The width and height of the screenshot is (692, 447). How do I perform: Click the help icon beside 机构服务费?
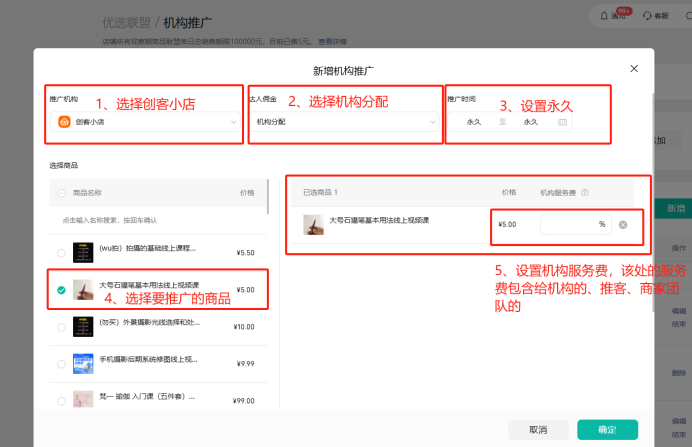(x=585, y=192)
